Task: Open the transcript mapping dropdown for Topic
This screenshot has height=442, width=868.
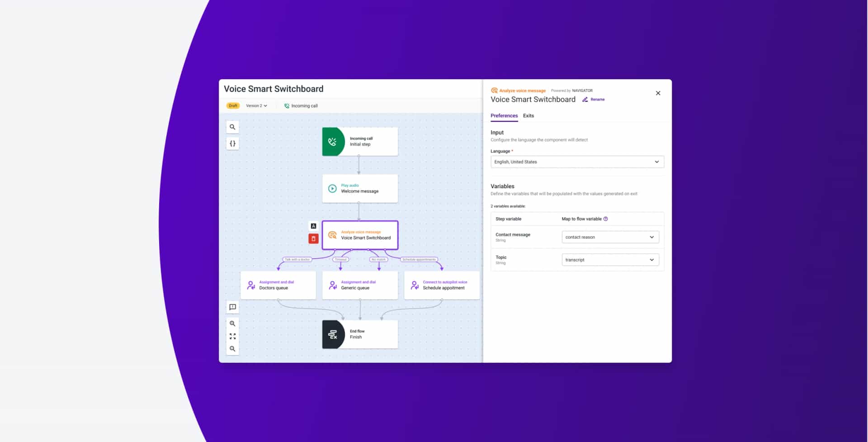Action: [x=610, y=259]
